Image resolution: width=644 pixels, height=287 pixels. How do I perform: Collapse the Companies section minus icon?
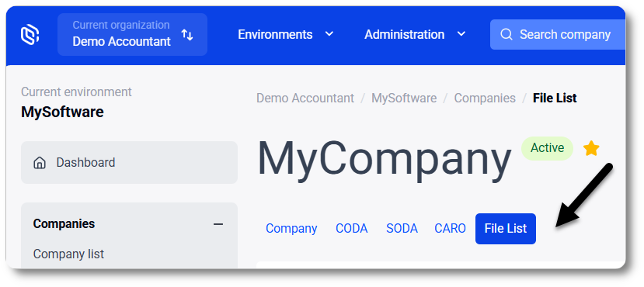pyautogui.click(x=218, y=224)
